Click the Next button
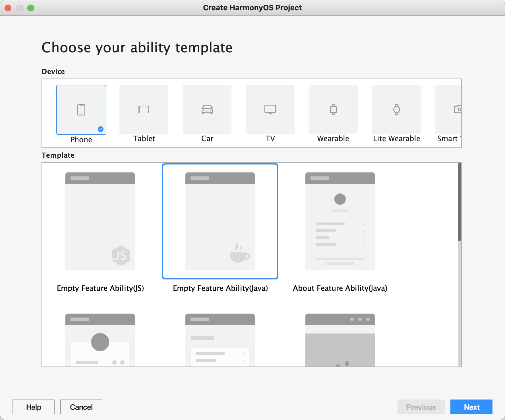This screenshot has height=420, width=505. pyautogui.click(x=471, y=407)
